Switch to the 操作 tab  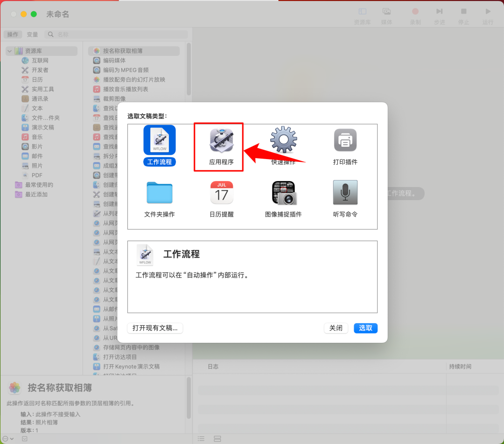pyautogui.click(x=13, y=34)
